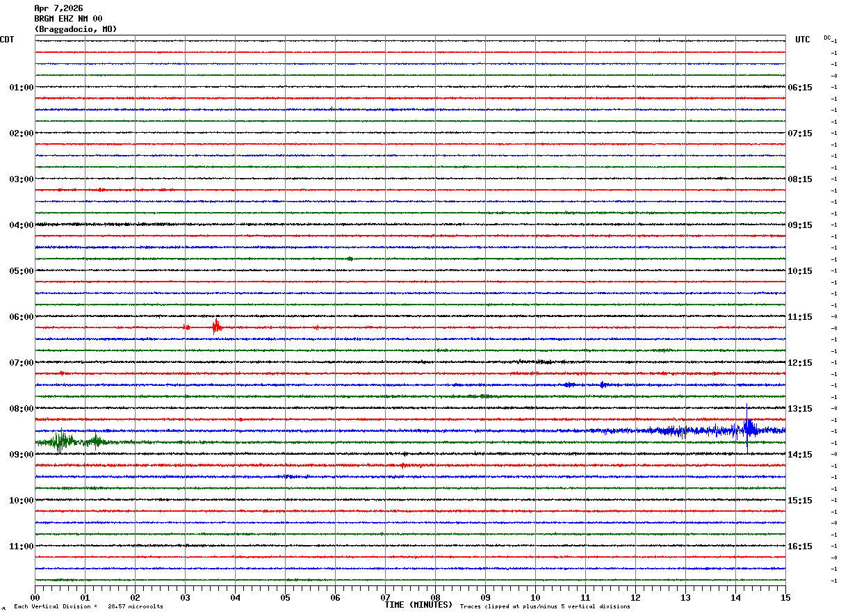This screenshot has width=841, height=616.
Task: Click the '16:15' UTC time label
Action: point(800,546)
